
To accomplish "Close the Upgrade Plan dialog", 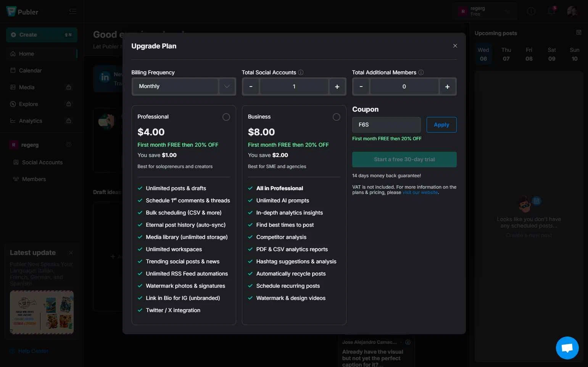I will [x=455, y=46].
